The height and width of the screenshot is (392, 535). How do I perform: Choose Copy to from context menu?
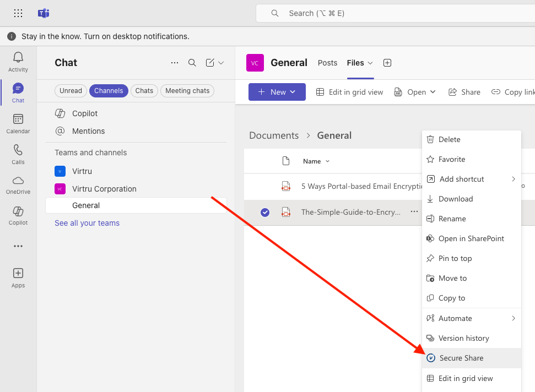coord(472,298)
